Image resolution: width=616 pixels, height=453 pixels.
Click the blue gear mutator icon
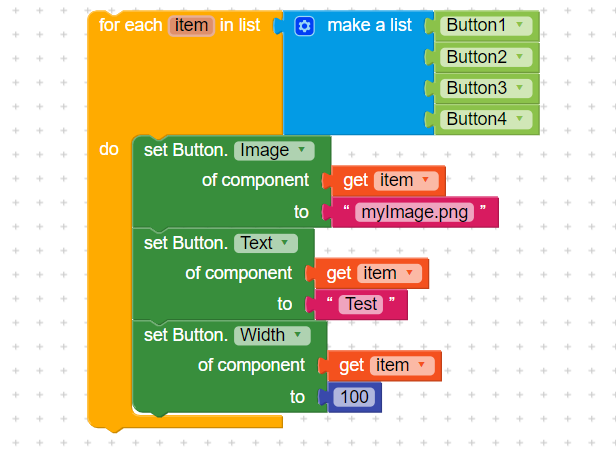(305, 26)
